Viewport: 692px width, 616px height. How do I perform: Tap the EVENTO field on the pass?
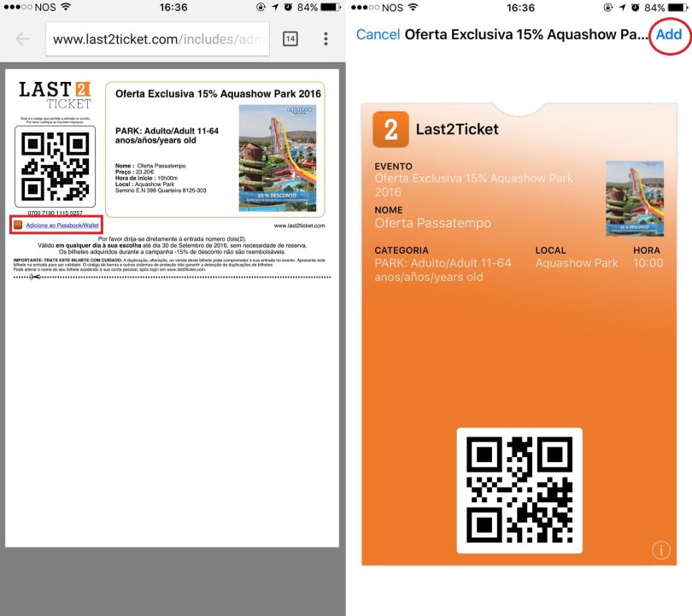(x=473, y=180)
